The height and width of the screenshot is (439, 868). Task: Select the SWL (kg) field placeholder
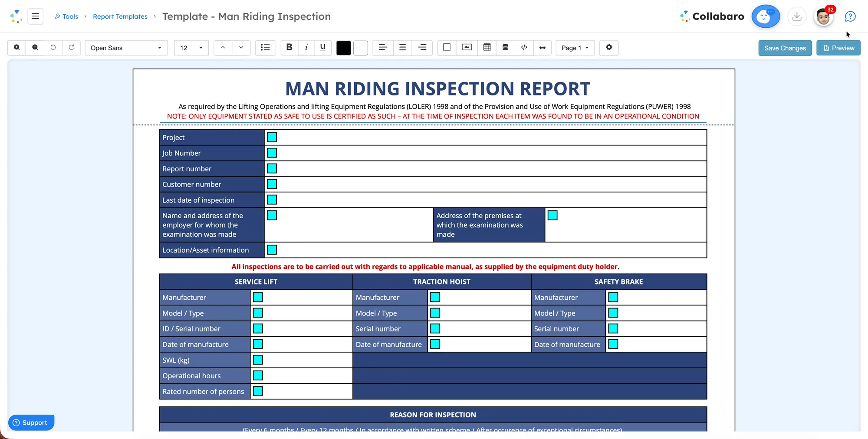(258, 360)
